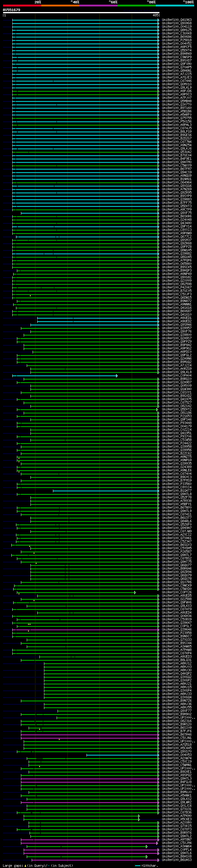The height and width of the screenshot is (868, 197).
Task: Select hit UniRef100_A9T8N7
Action: (x=177, y=839)
